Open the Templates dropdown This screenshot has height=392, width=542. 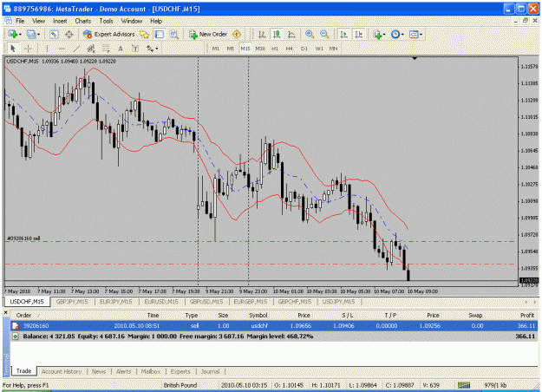(415, 34)
